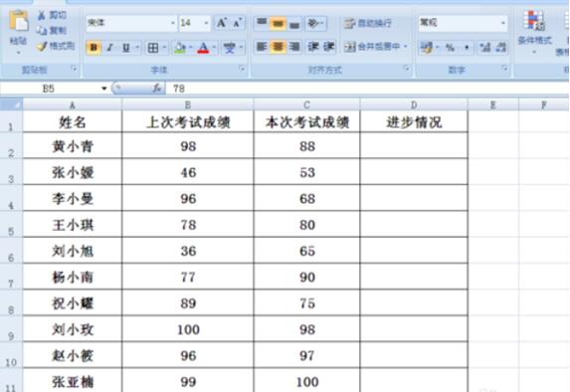The height and width of the screenshot is (392, 570).
Task: Select the cell with value 53
Action: pos(306,172)
